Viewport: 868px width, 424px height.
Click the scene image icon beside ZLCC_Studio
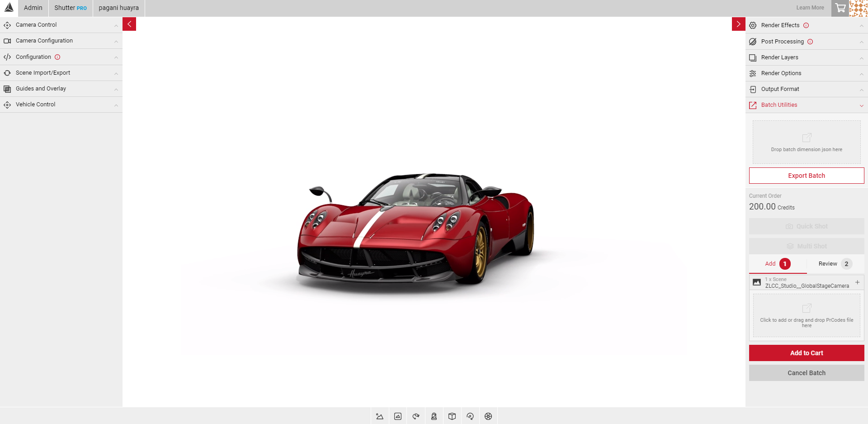point(757,282)
